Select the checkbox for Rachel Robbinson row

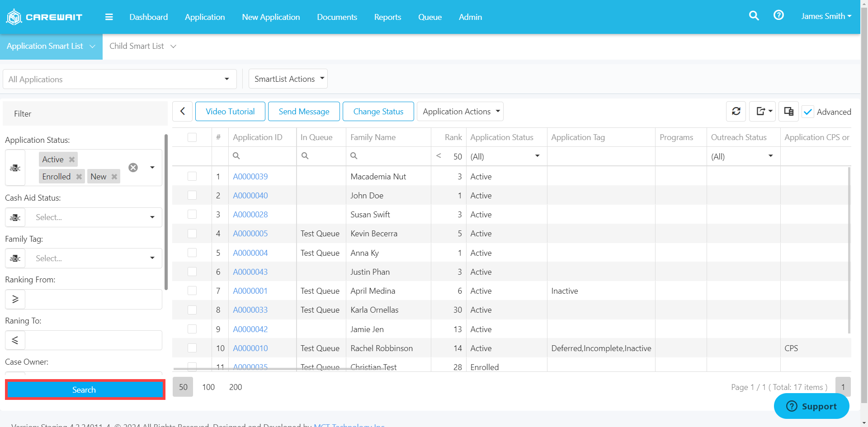click(x=192, y=348)
